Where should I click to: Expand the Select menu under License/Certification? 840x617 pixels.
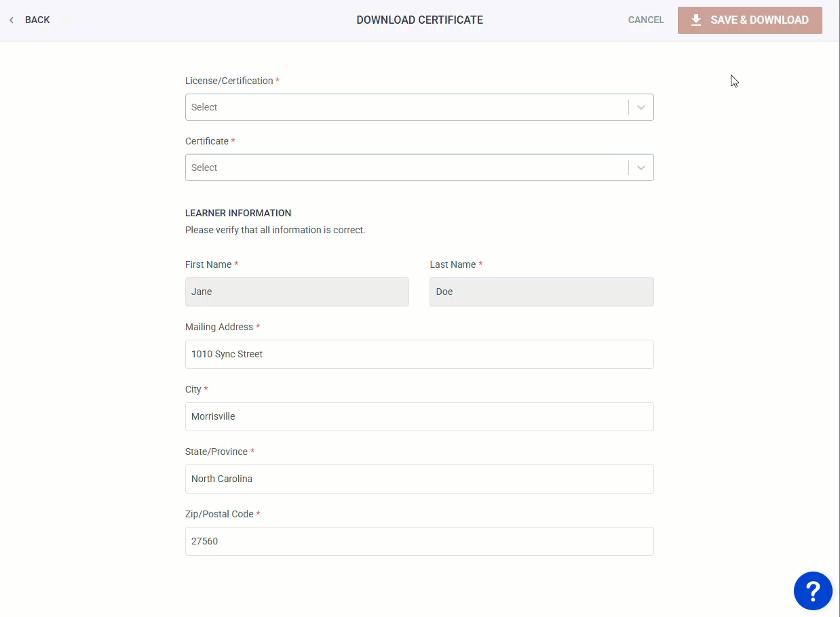point(407,106)
